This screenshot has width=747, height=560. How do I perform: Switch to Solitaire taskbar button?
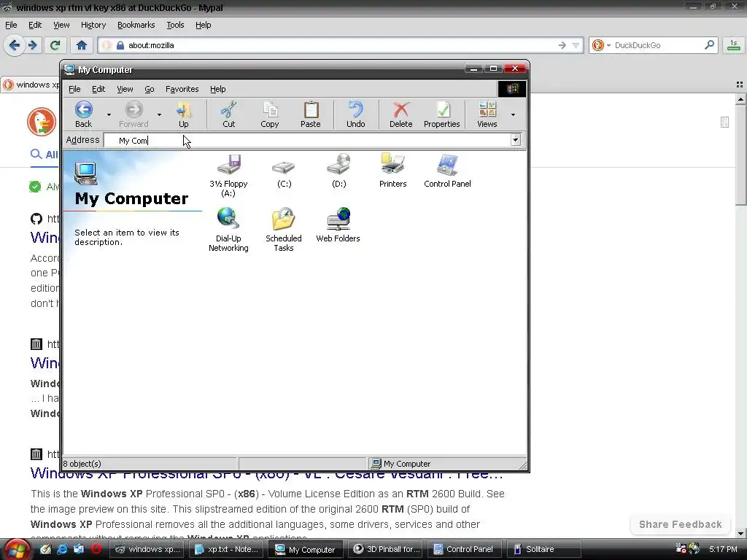point(543,550)
